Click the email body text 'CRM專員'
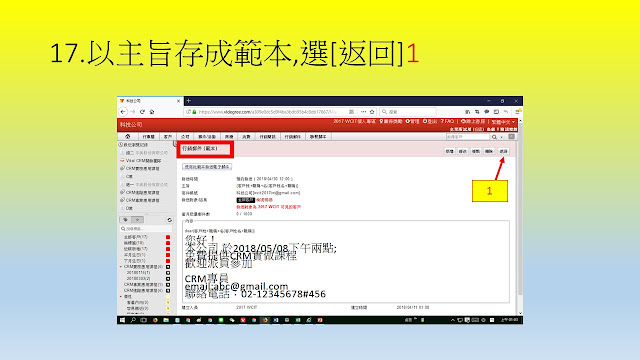This screenshot has height=360, width=640. click(206, 278)
